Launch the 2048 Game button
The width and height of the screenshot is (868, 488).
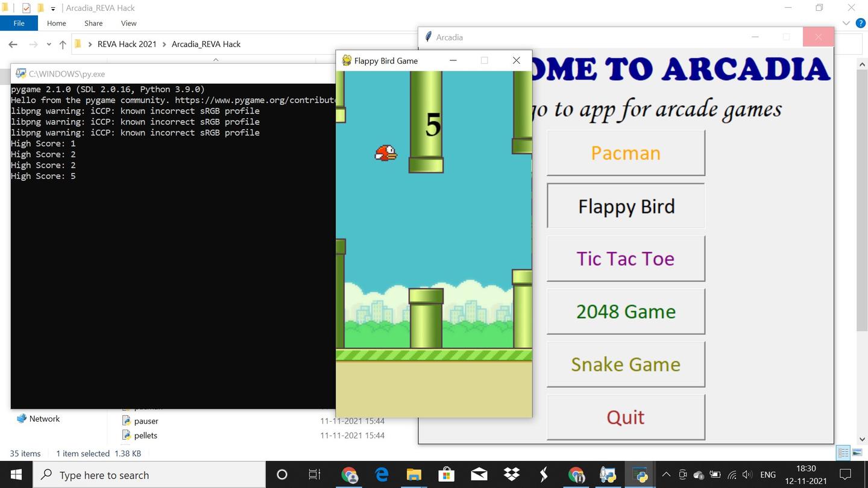[x=626, y=311]
